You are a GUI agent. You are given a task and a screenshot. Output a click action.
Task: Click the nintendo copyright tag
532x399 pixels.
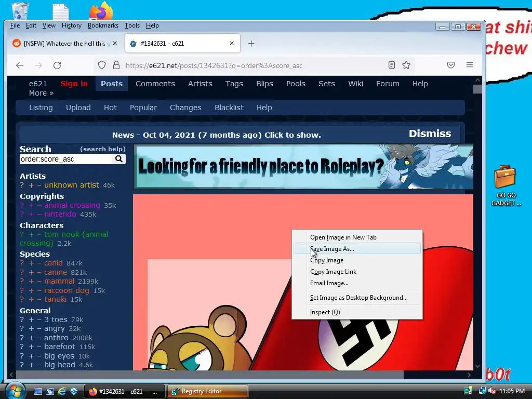[60, 214]
